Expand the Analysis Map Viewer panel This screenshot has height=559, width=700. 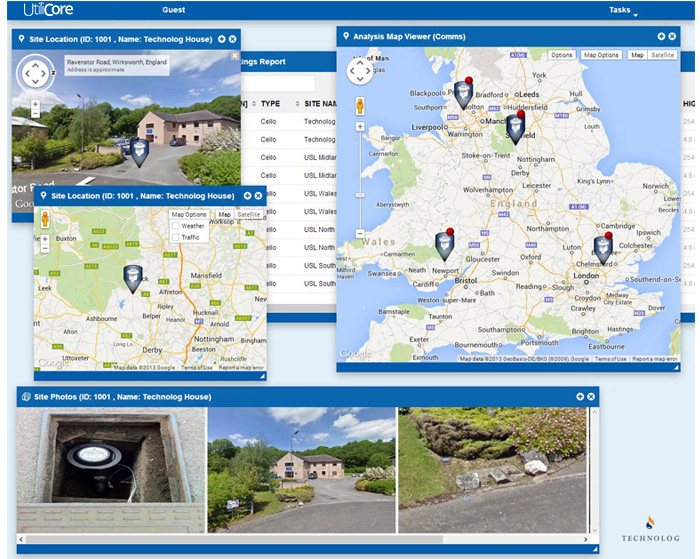pyautogui.click(x=661, y=37)
